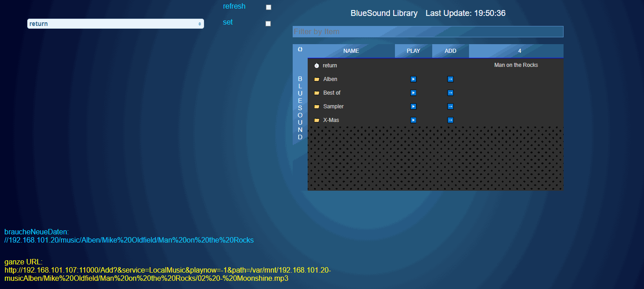Add the Sampler folder to the queue
This screenshot has width=644, height=289.
click(x=450, y=106)
